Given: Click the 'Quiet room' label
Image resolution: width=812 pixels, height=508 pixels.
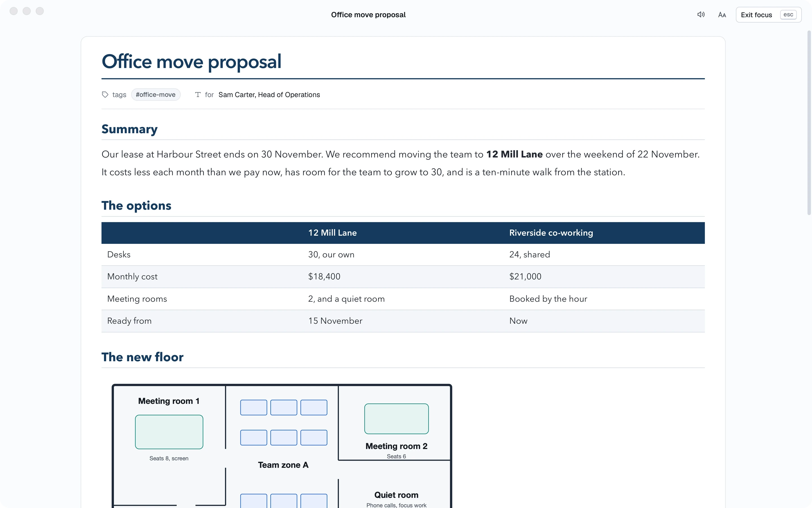Looking at the screenshot, I should 396,495.
